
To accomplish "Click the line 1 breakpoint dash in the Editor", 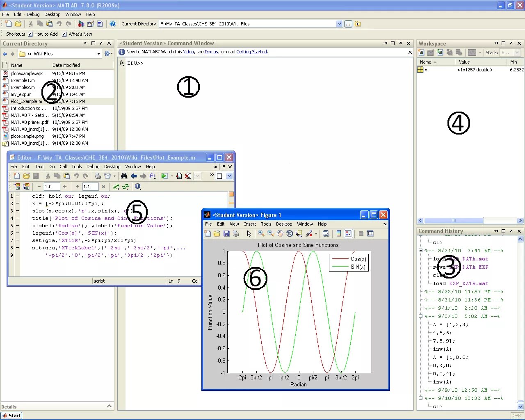I will coord(18,196).
